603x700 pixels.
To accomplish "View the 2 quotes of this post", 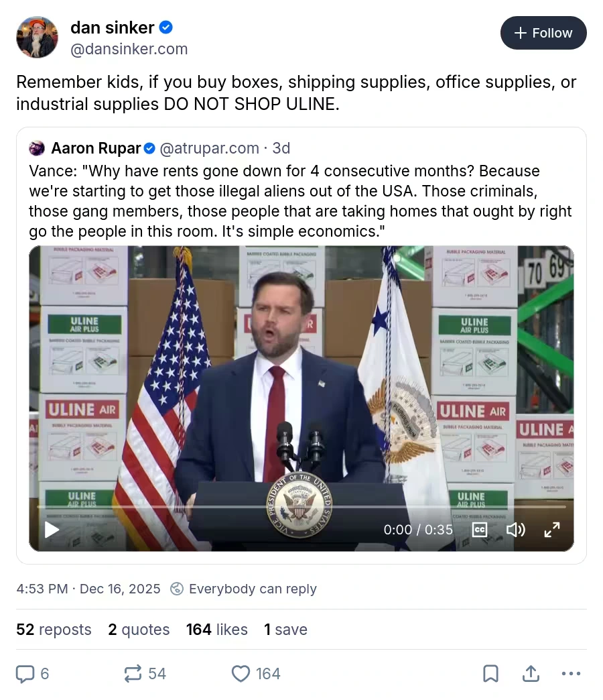I will point(139,630).
